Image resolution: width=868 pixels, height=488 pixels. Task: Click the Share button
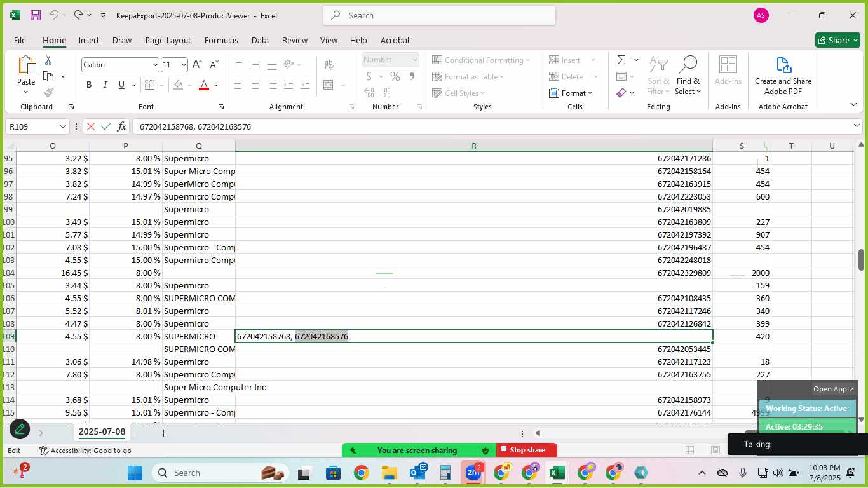[x=837, y=40]
